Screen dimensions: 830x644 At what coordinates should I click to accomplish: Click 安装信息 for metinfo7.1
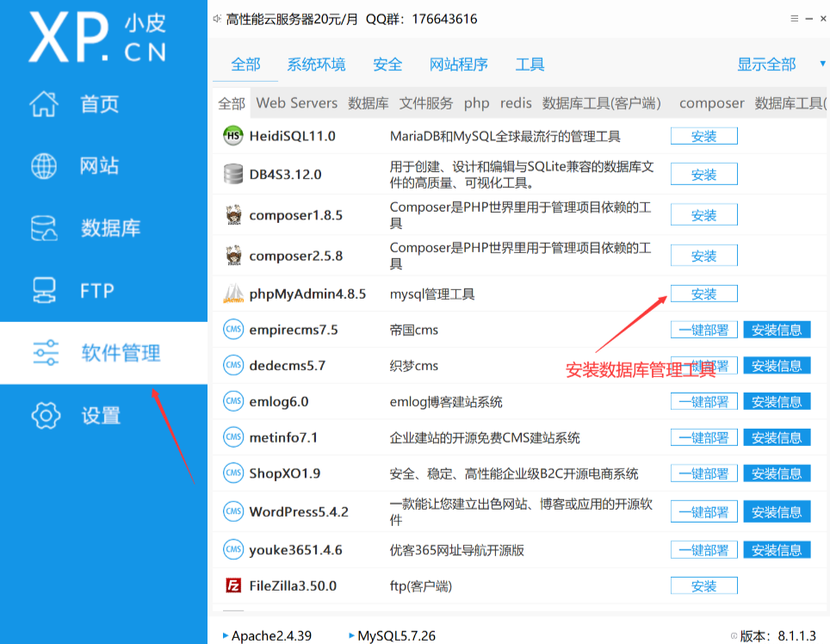(777, 437)
